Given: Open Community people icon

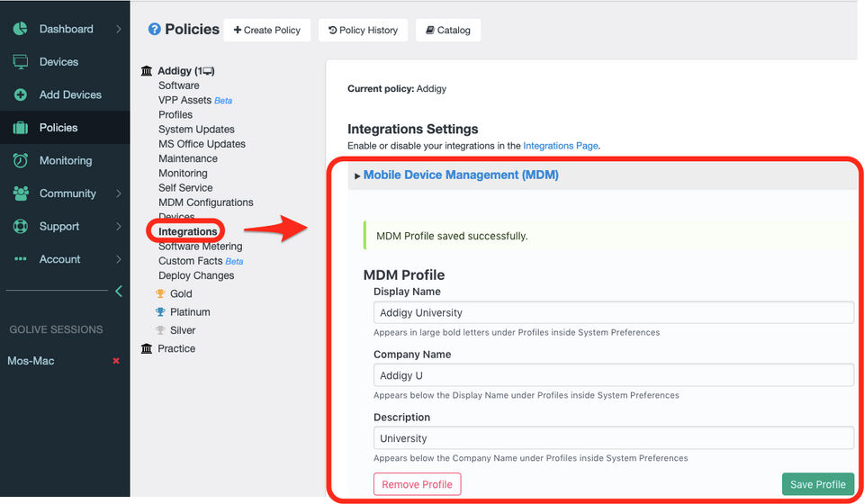Looking at the screenshot, I should 21,193.
